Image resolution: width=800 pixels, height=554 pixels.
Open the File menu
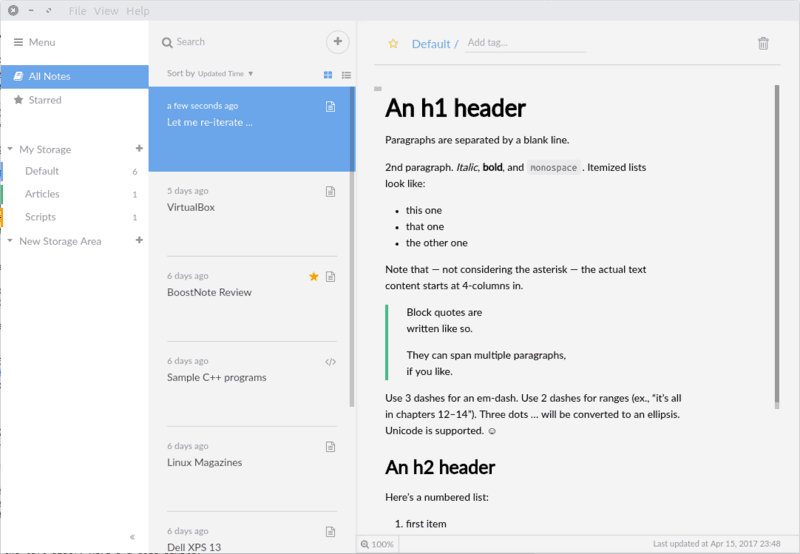[78, 11]
